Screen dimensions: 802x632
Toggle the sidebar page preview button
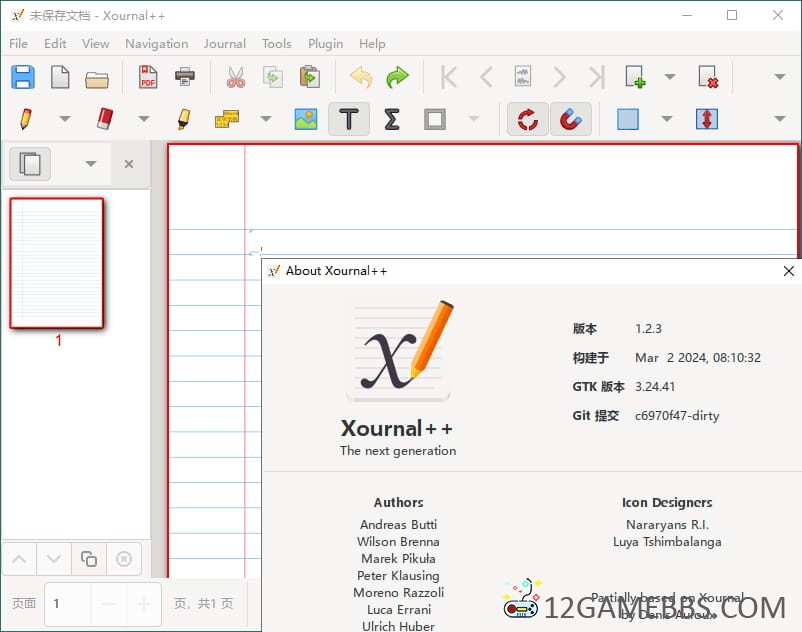coord(30,164)
